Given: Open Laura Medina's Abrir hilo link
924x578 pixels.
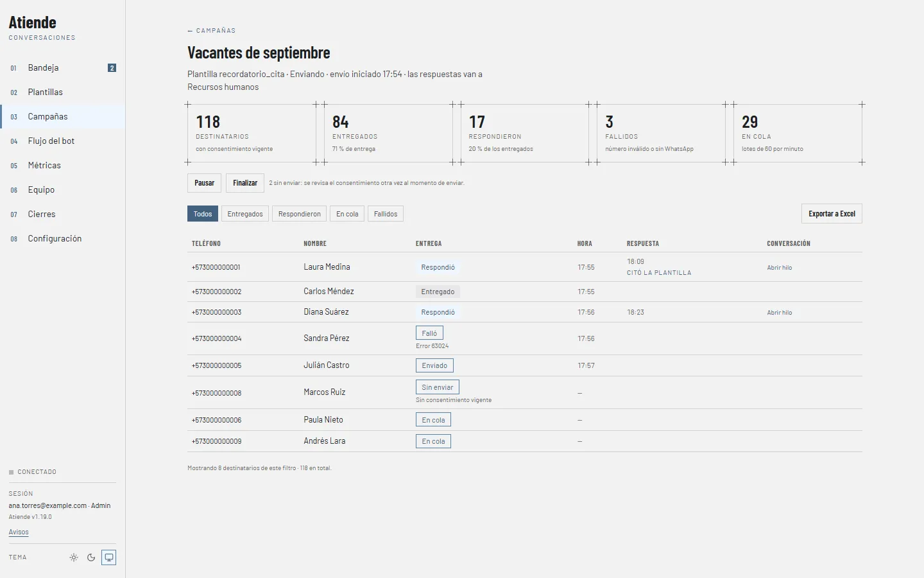Looking at the screenshot, I should pos(780,268).
